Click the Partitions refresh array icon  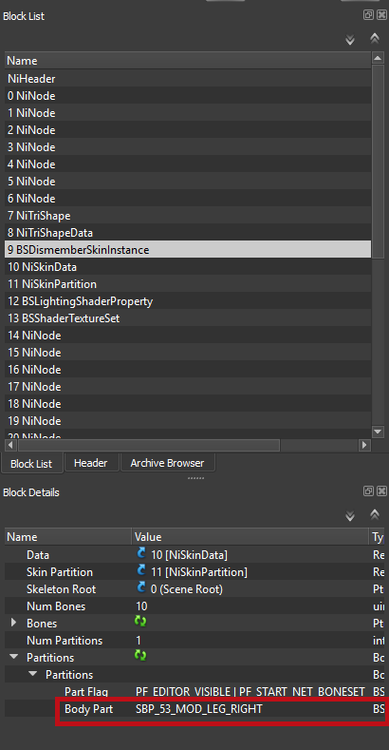point(140,656)
